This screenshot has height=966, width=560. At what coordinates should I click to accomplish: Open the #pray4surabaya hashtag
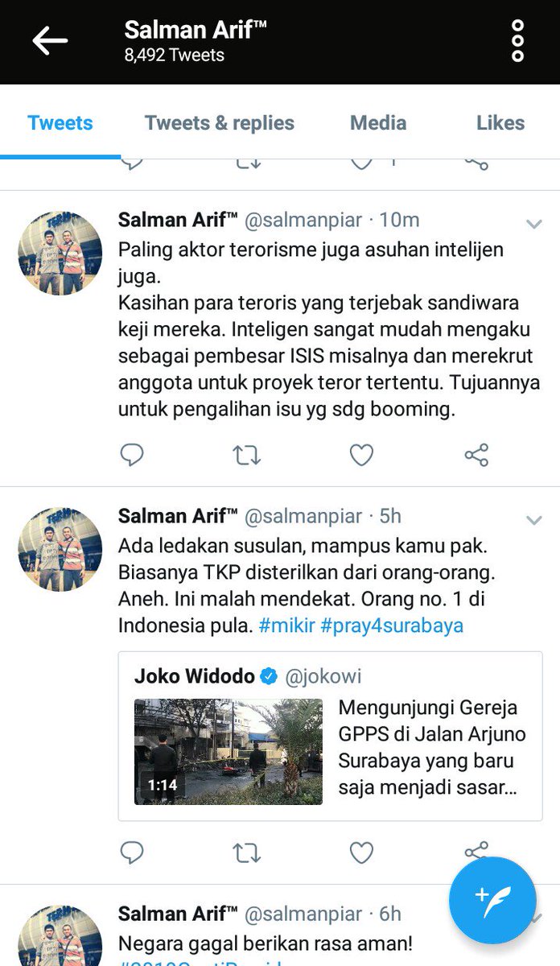392,625
